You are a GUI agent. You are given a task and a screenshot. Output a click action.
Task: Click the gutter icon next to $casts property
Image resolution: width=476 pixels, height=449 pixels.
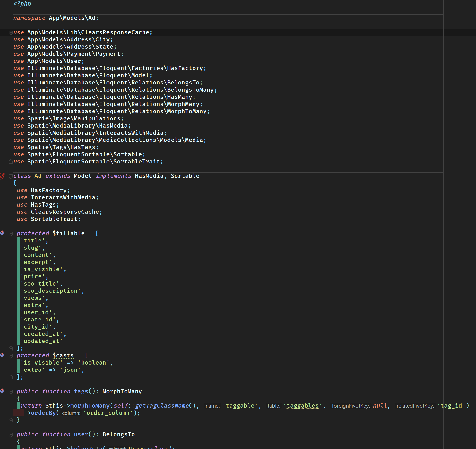tap(2, 355)
